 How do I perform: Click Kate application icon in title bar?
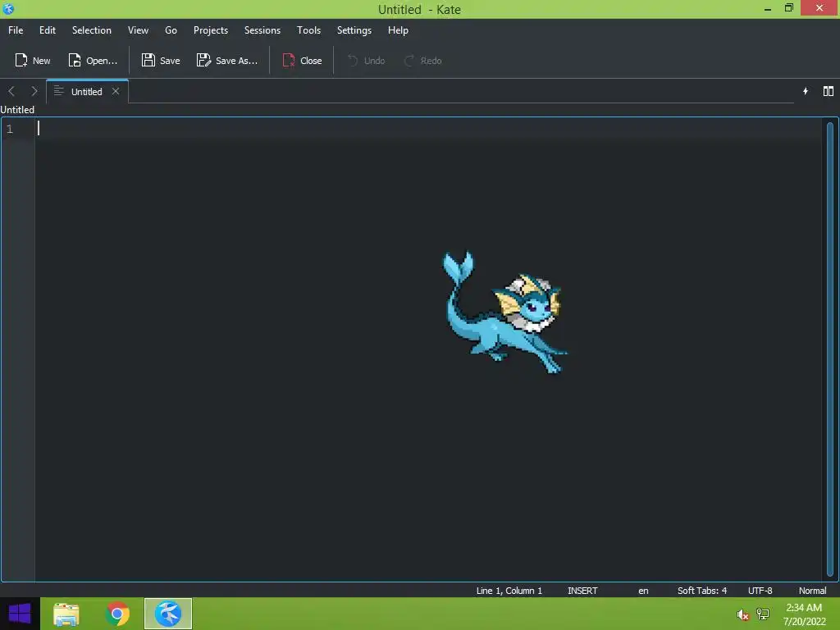8,8
